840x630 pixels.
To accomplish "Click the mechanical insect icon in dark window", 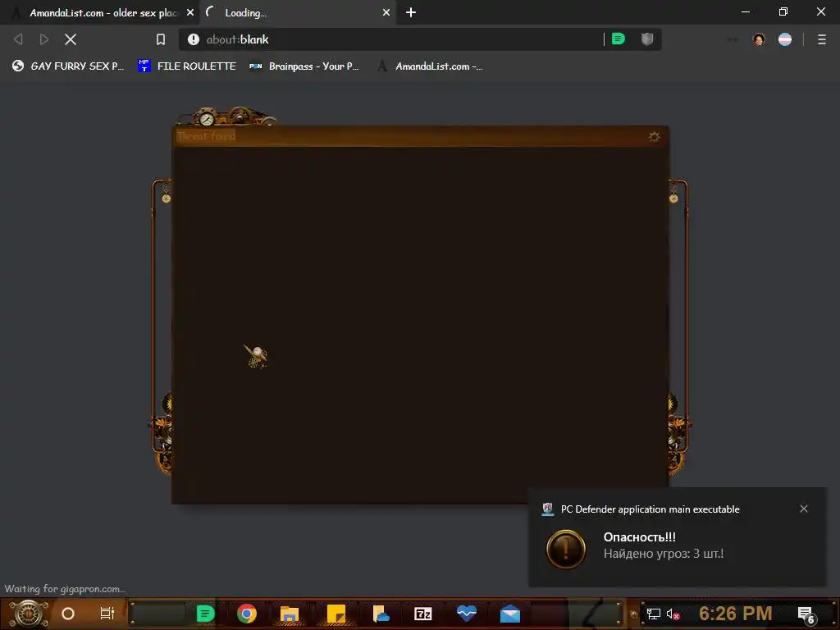I will point(256,356).
